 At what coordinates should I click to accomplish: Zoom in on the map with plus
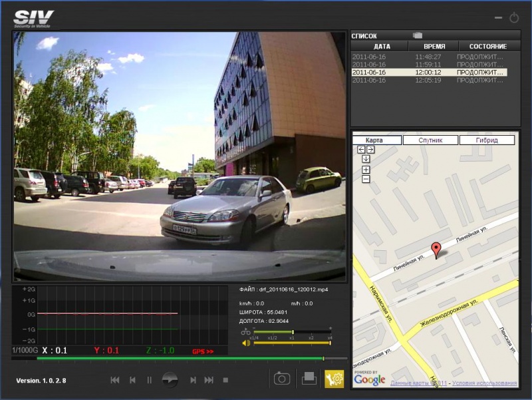coord(366,170)
